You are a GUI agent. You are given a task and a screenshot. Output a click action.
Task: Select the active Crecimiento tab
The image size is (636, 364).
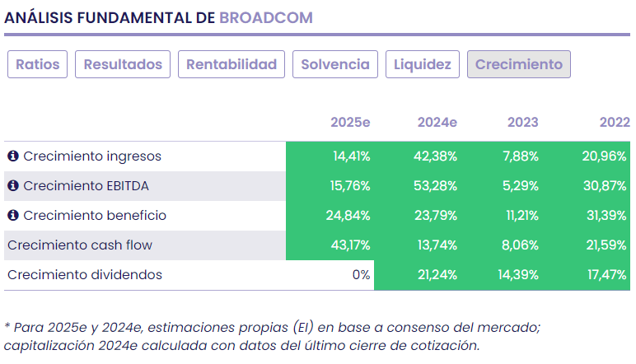click(x=519, y=64)
